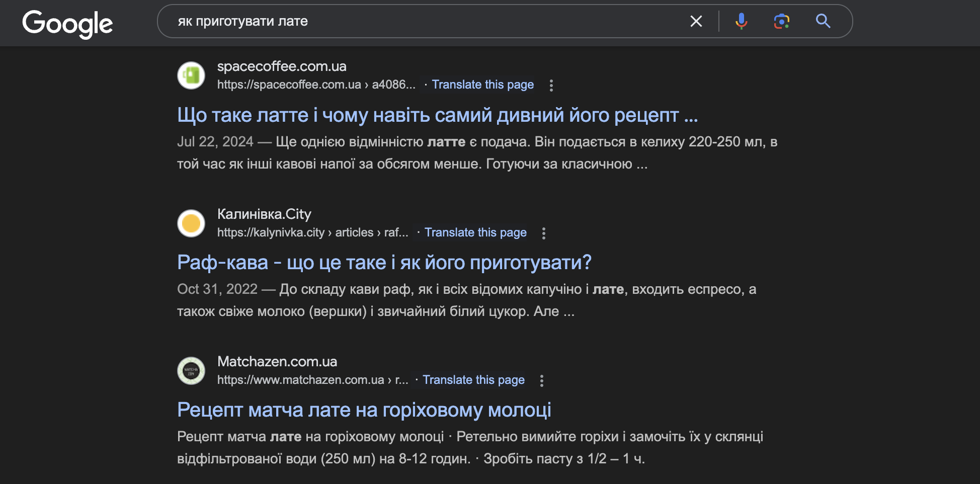Translate the spacecoffee.com.ua page

pos(482,85)
